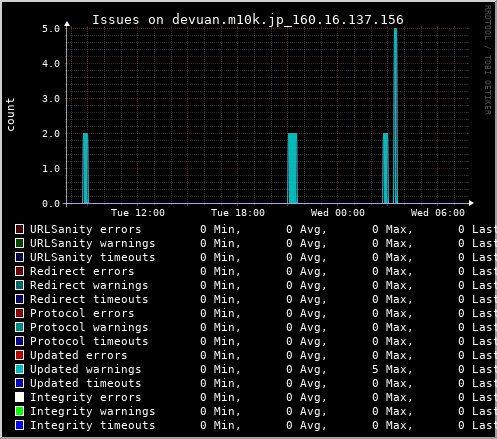The image size is (497, 439).
Task: Click the Updated errors red swatch
Action: point(19,355)
